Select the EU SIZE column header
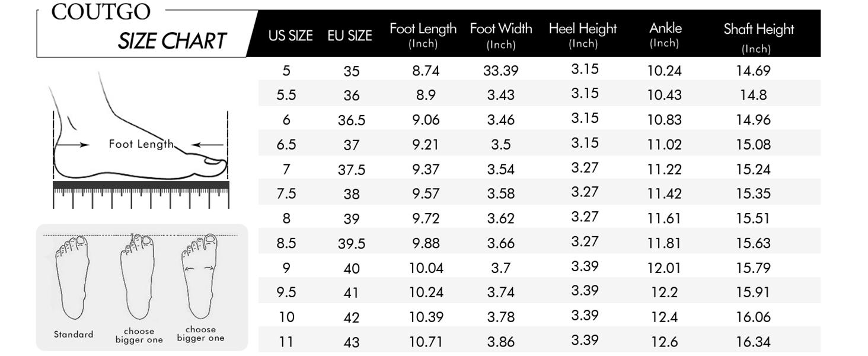Viewport: 868px width, 356px height. 350,36
